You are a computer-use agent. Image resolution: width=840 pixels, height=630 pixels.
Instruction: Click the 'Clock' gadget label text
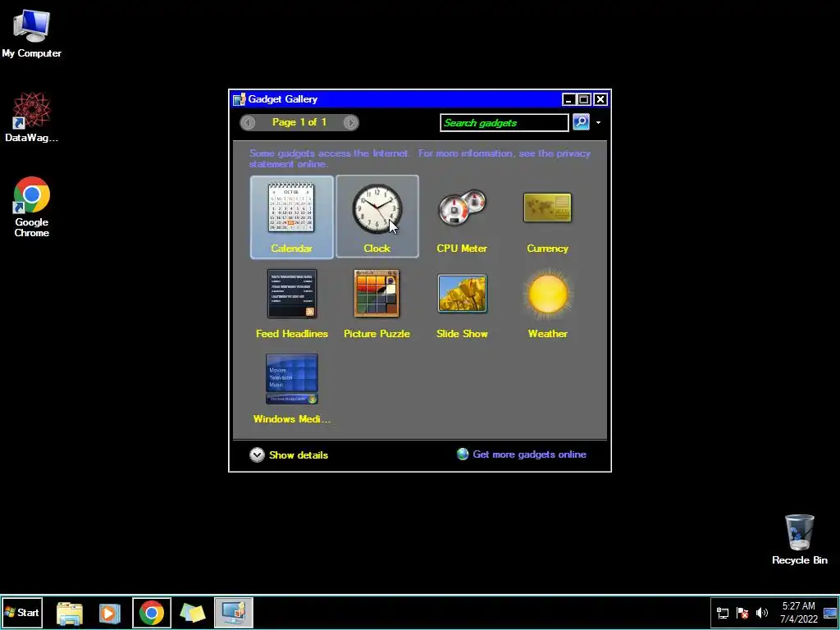pos(377,248)
